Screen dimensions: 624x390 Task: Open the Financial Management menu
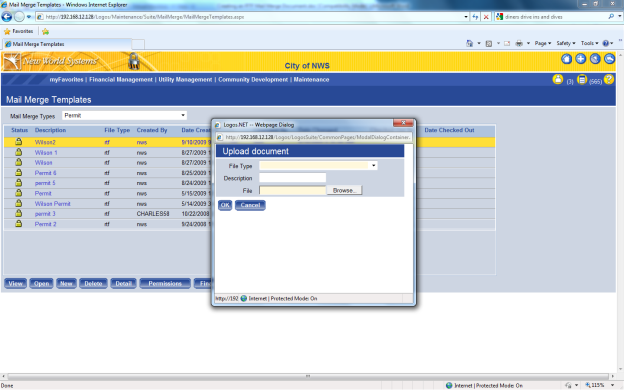(x=121, y=80)
